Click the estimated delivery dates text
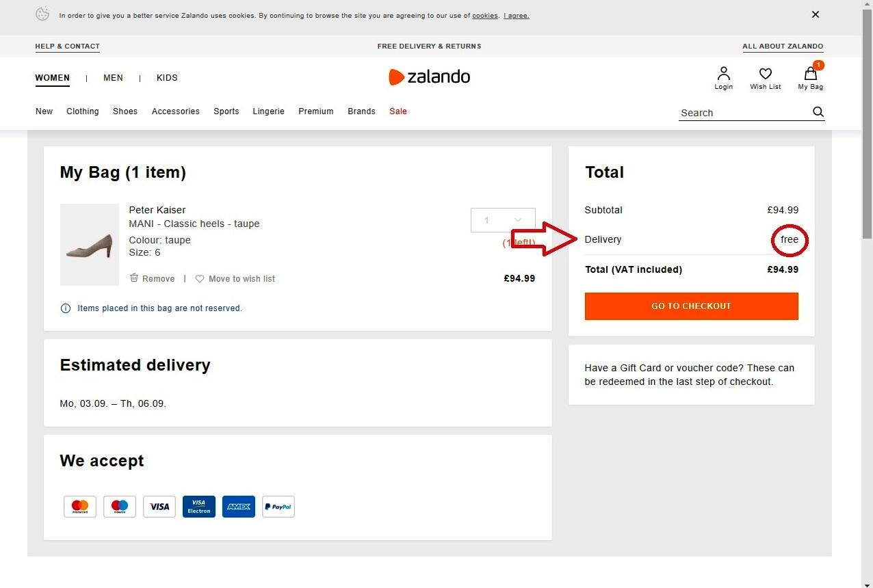 [x=113, y=403]
